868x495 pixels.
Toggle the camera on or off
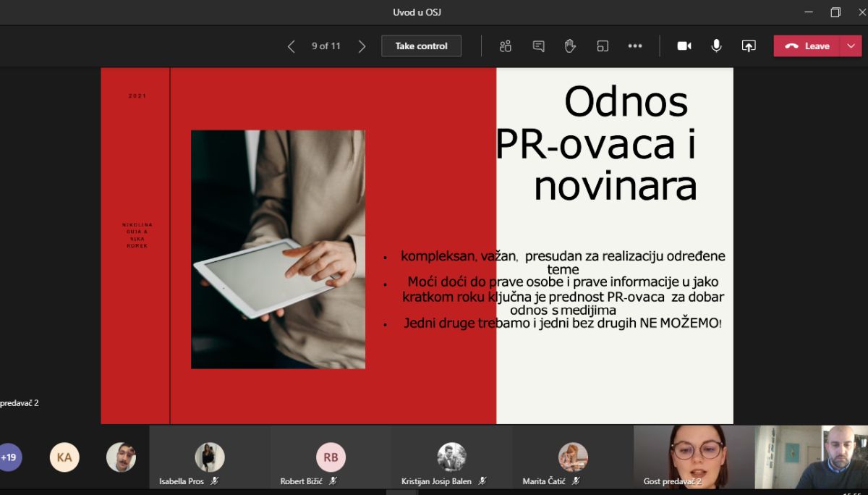(684, 46)
